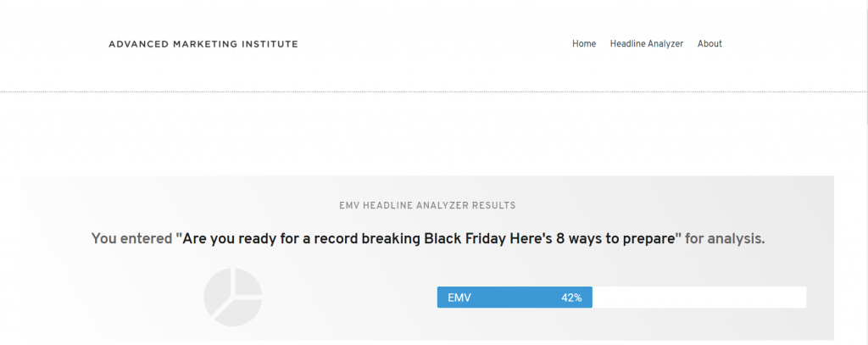Open the Home page
Viewport: 868px width, 345px height.
point(584,44)
